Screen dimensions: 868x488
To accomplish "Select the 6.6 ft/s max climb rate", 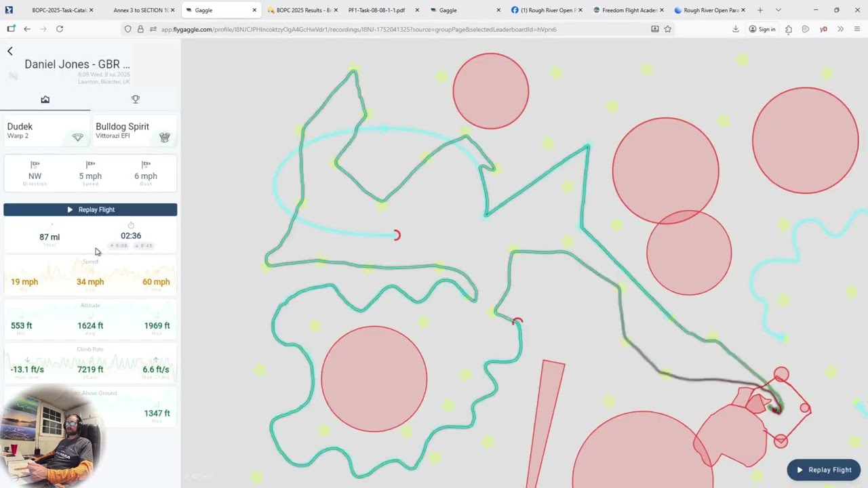I will pos(156,369).
